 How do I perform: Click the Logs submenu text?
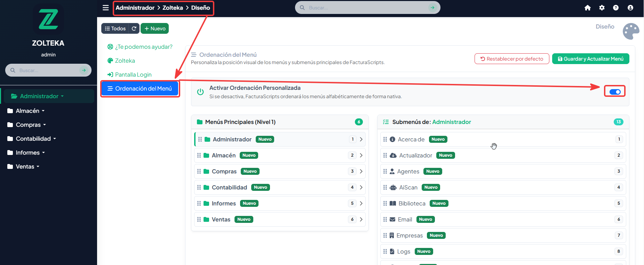[x=404, y=251]
